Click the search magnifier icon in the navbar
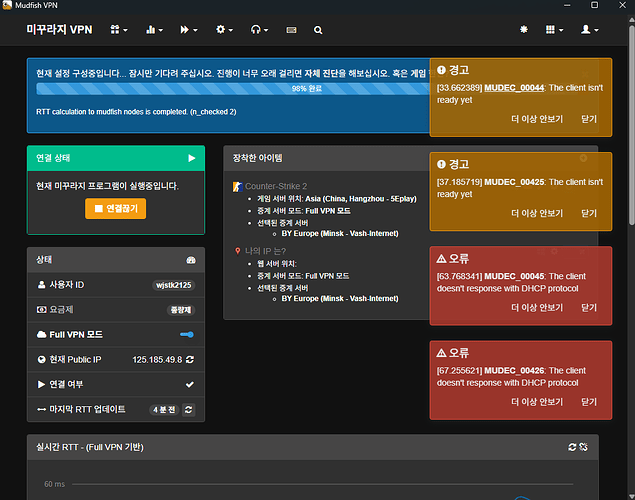 pyautogui.click(x=318, y=30)
